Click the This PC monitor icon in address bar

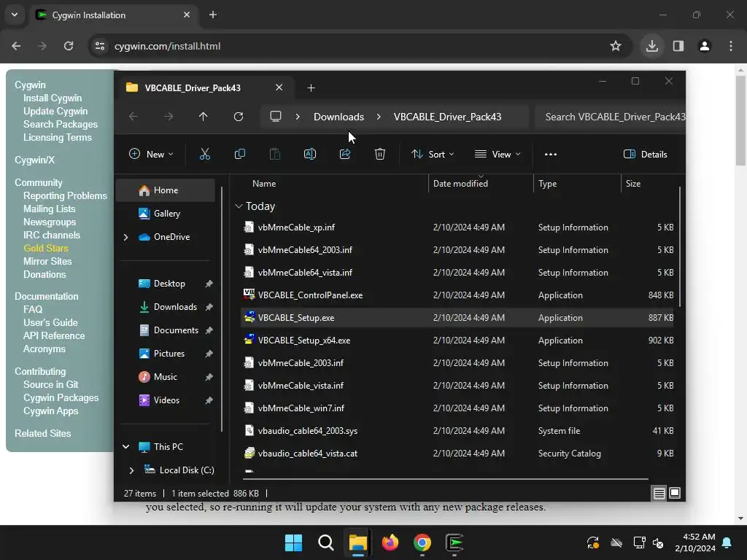pyautogui.click(x=275, y=117)
